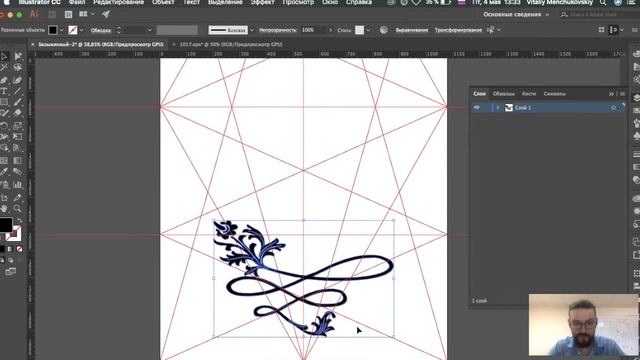
Task: Open the Recolor Artwork wheel icon
Action: (x=383, y=30)
